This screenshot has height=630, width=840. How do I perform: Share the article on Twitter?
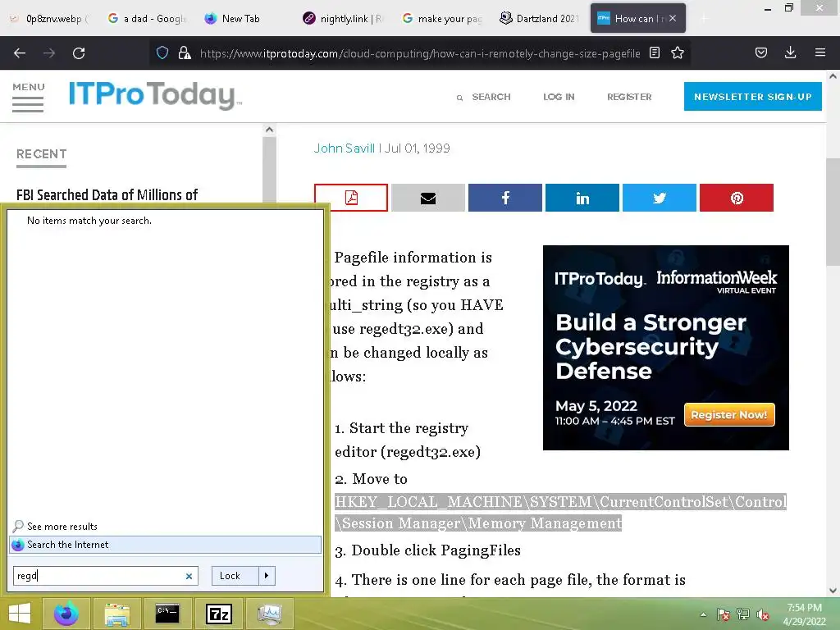point(660,198)
